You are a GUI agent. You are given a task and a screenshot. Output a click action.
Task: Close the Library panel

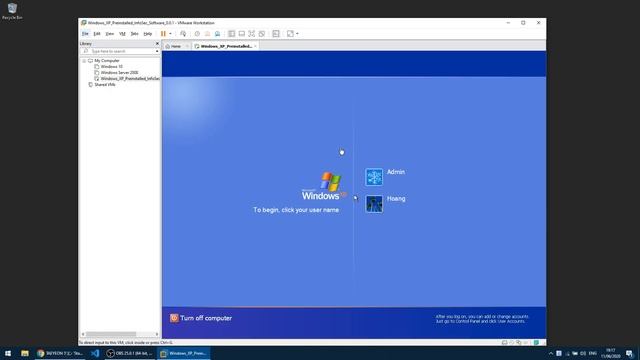(x=158, y=43)
